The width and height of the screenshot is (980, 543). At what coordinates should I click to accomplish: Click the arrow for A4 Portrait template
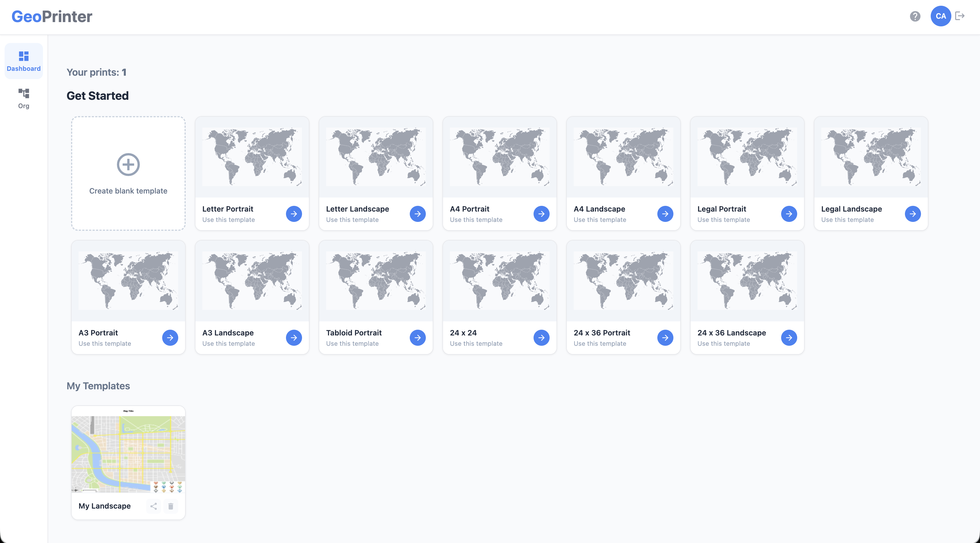[541, 214]
